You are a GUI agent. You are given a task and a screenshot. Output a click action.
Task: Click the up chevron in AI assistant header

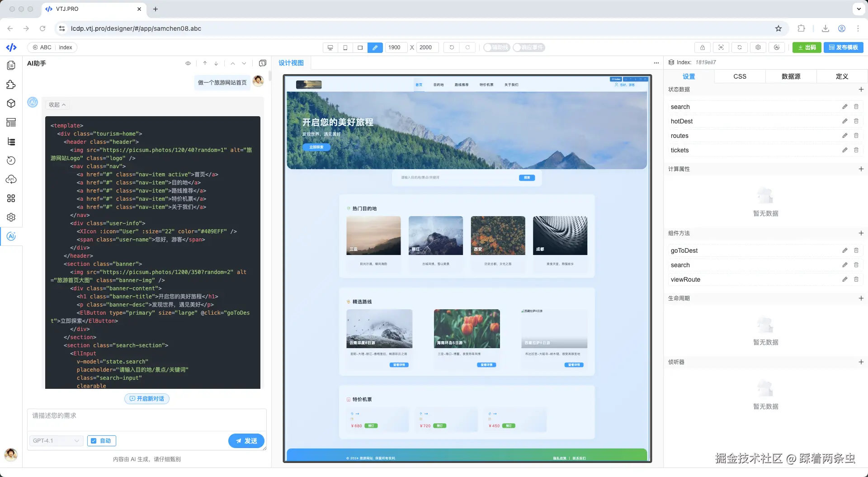[233, 63]
